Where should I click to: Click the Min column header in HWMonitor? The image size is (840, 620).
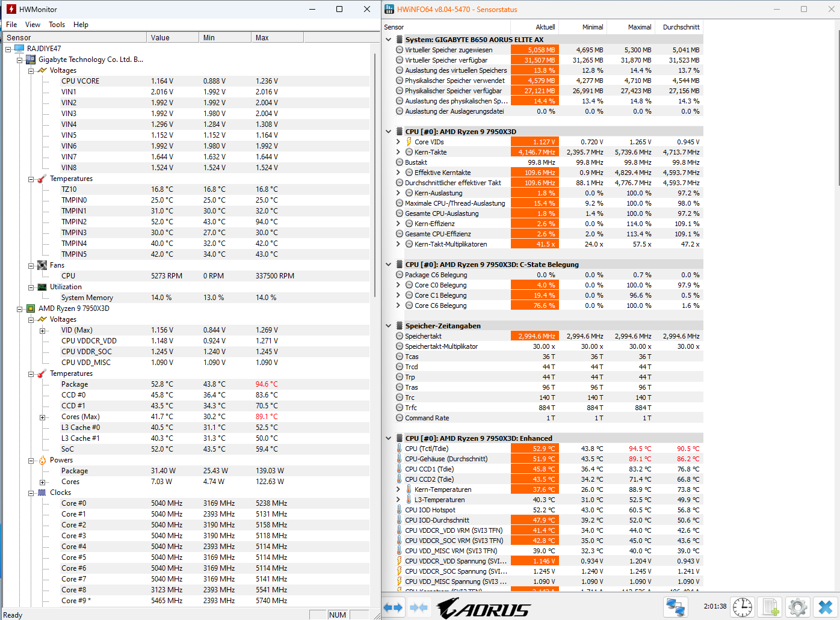coord(225,37)
